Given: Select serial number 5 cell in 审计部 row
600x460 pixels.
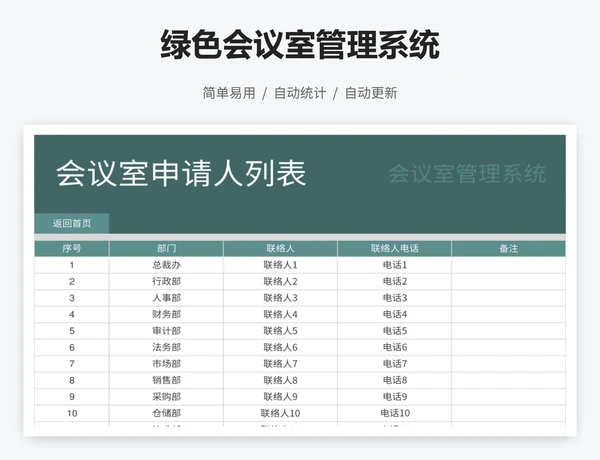Looking at the screenshot, I should coord(72,331).
